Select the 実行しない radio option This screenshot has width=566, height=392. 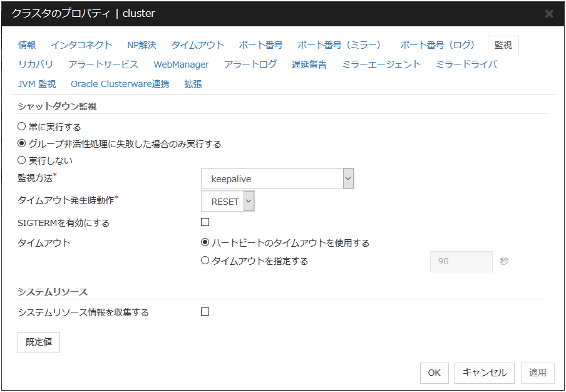coord(22,160)
